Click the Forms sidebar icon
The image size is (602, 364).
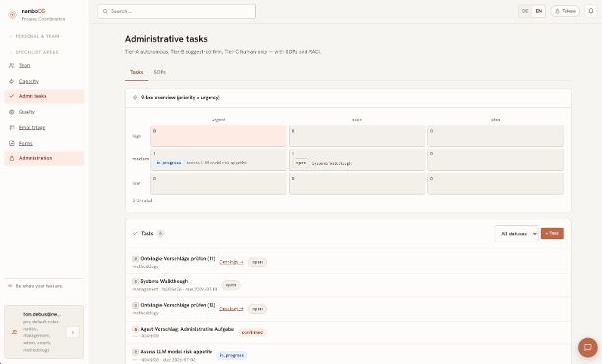12,143
